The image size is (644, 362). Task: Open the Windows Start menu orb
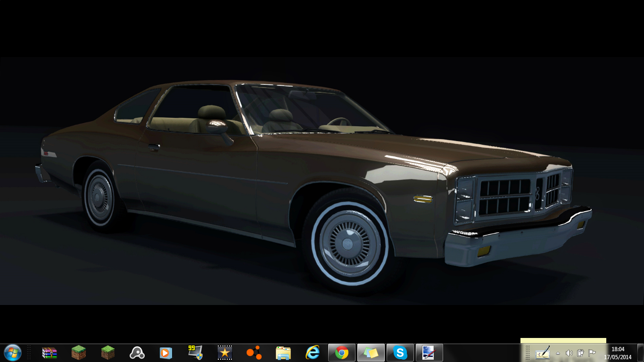[x=13, y=352]
